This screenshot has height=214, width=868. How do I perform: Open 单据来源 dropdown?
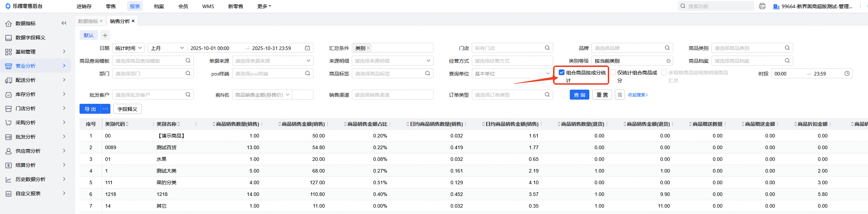point(273,61)
